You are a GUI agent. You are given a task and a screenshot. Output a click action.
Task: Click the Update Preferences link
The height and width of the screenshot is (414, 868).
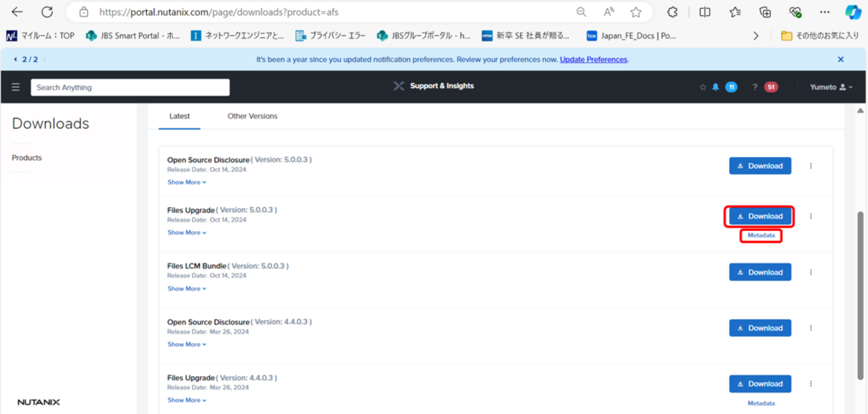(x=594, y=59)
